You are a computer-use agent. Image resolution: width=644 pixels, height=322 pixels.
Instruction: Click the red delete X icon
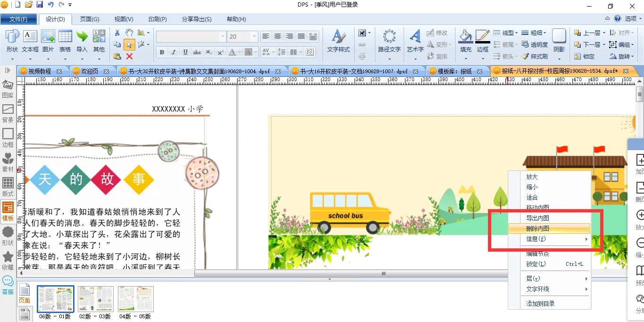click(129, 56)
